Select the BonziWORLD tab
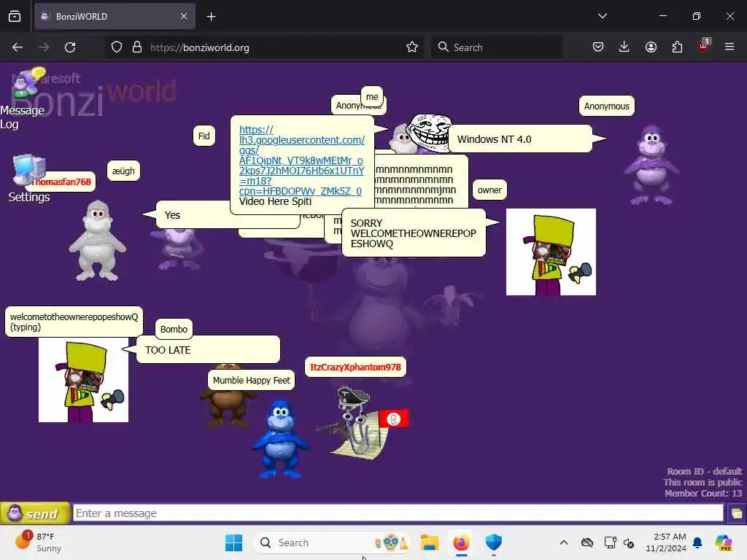Image resolution: width=747 pixels, height=560 pixels. (115, 17)
